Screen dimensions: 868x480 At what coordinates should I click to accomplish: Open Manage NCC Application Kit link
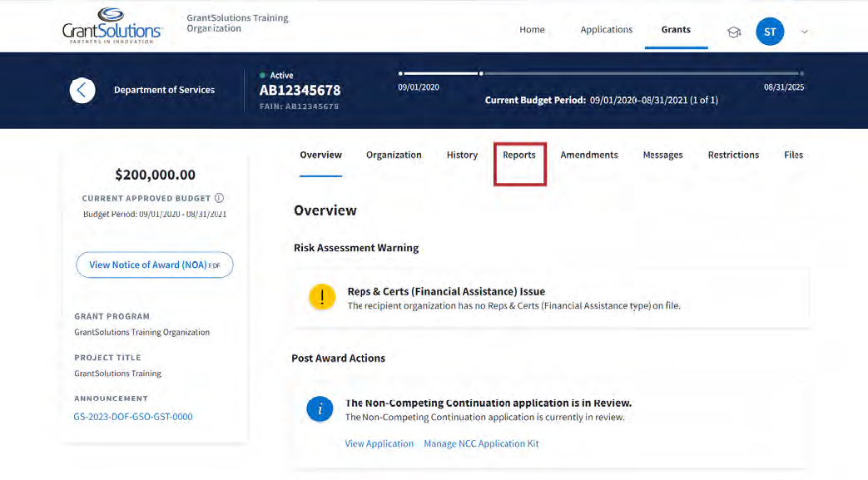coord(481,444)
